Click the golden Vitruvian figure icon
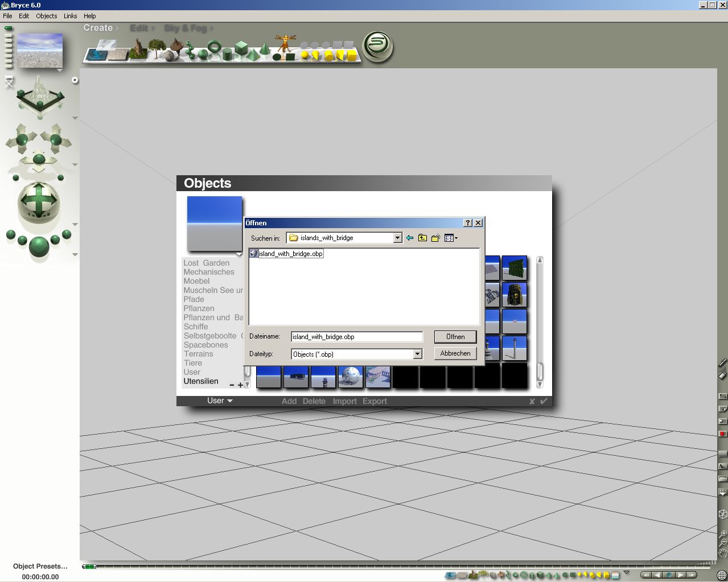 click(x=286, y=43)
